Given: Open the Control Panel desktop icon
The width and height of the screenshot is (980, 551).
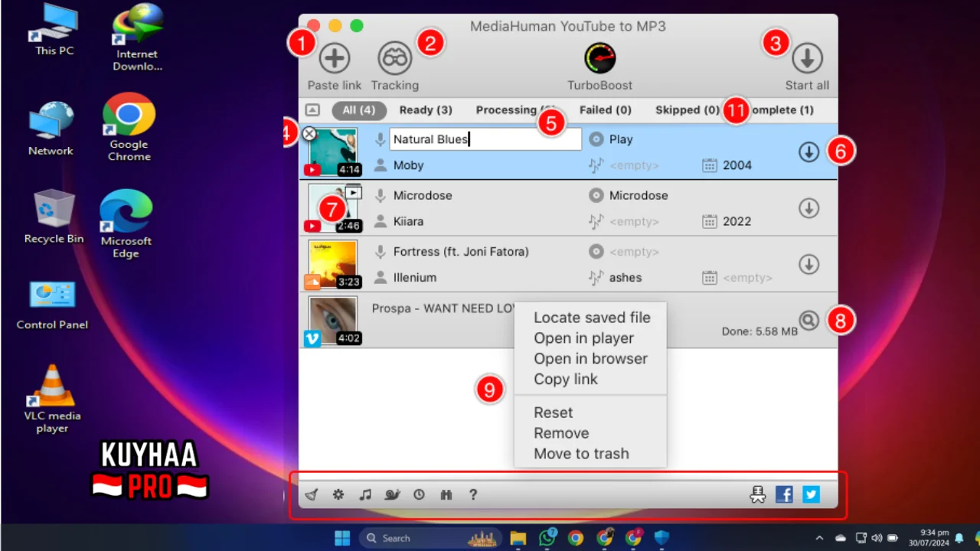Looking at the screenshot, I should 52,305.
